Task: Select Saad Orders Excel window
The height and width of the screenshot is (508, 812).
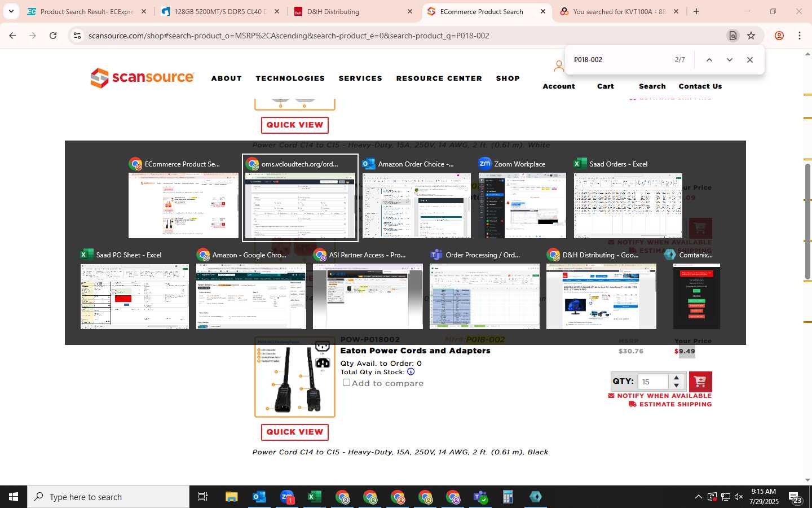Action: click(x=628, y=199)
